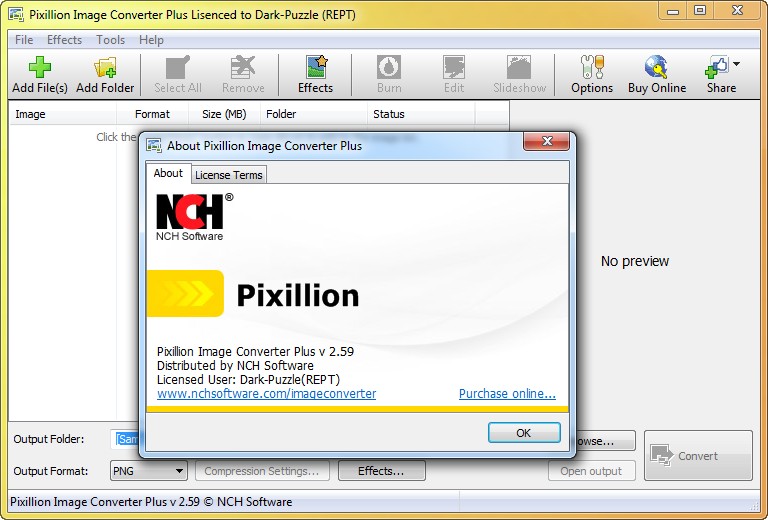The width and height of the screenshot is (768, 520).
Task: Click the About dialog title icon
Action: coord(154,145)
